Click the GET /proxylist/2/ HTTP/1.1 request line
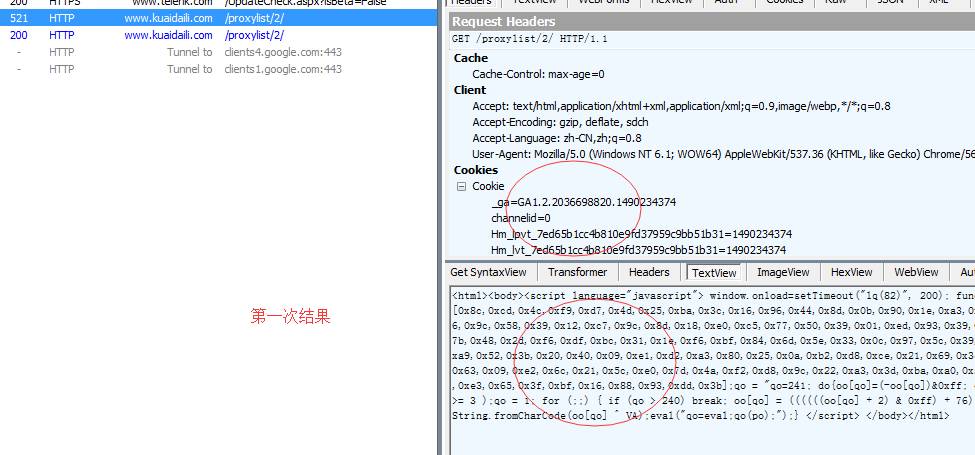 [530, 39]
